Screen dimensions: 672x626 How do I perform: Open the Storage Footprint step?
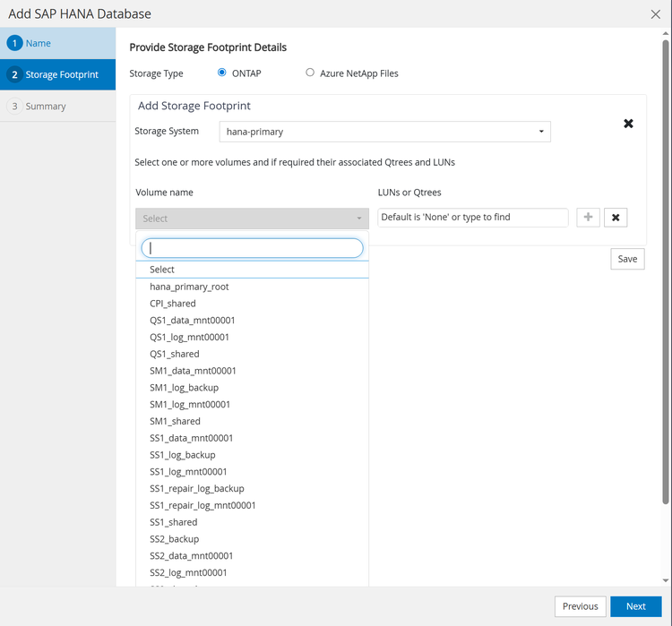(61, 74)
